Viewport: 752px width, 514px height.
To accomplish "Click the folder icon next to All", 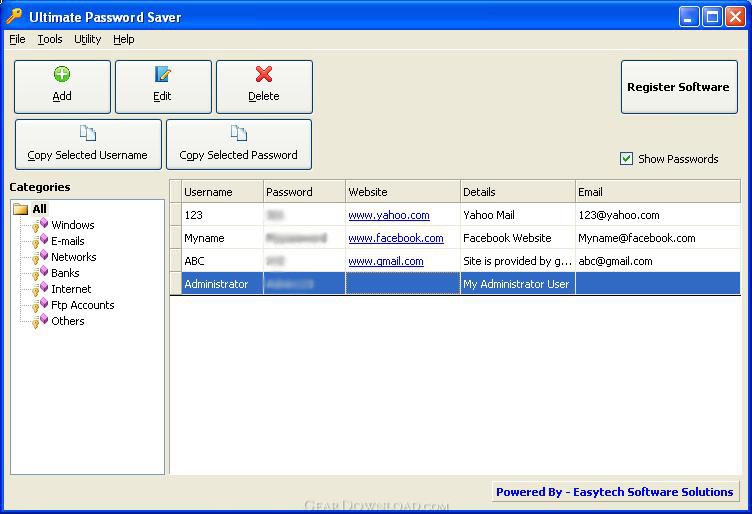I will (x=21, y=209).
